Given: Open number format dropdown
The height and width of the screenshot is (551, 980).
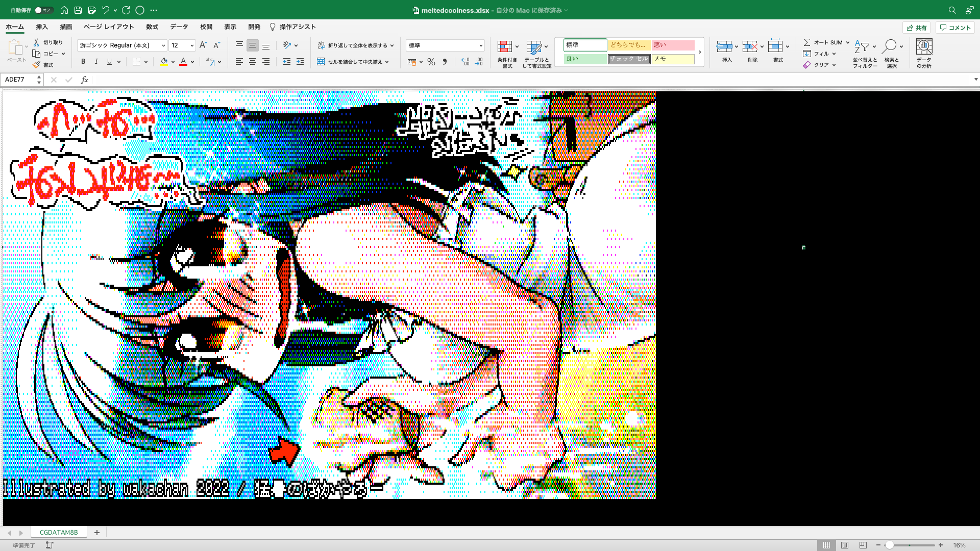Looking at the screenshot, I should [x=480, y=45].
